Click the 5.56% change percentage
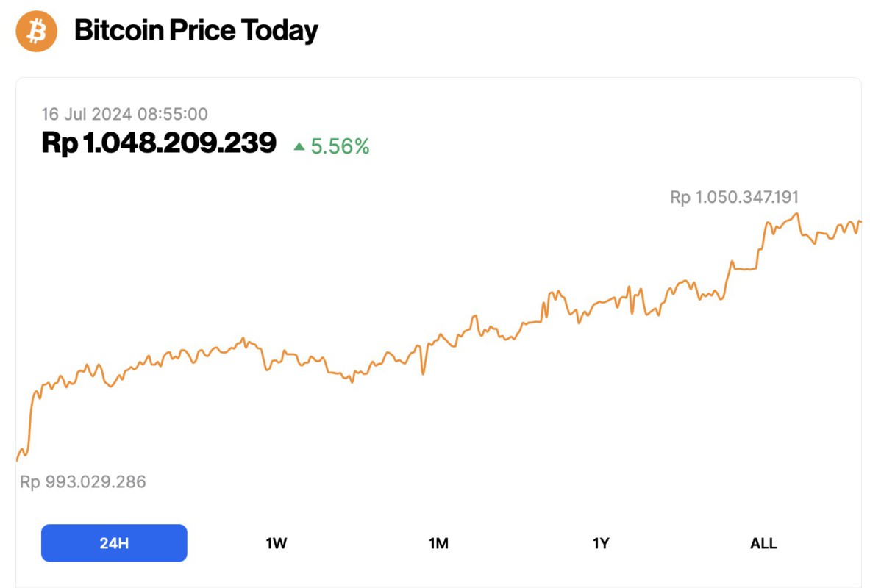 coord(340,146)
